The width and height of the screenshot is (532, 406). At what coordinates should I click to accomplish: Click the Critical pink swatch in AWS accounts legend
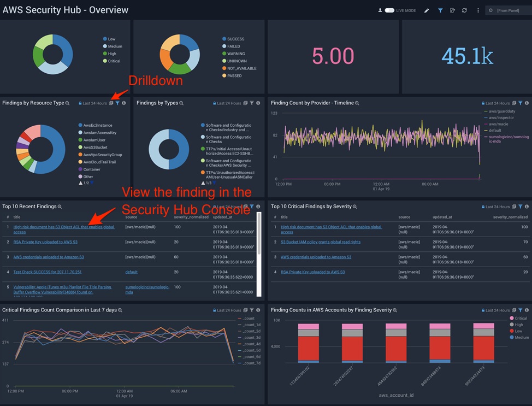click(x=512, y=318)
